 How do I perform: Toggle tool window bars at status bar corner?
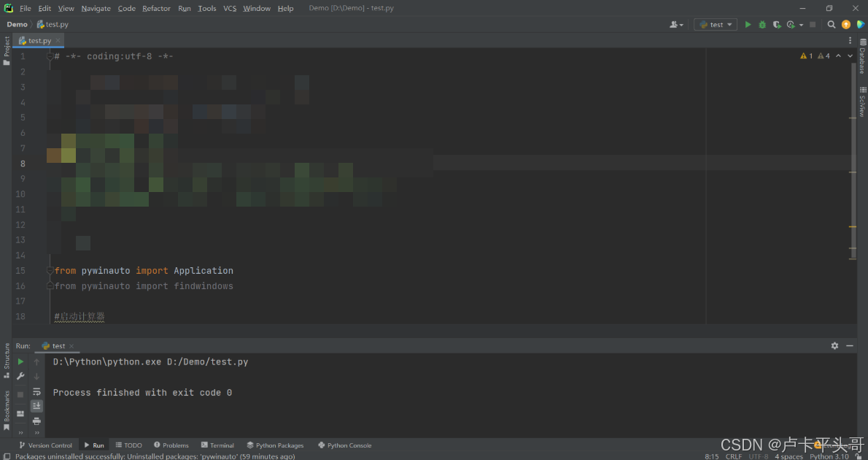tap(6, 456)
